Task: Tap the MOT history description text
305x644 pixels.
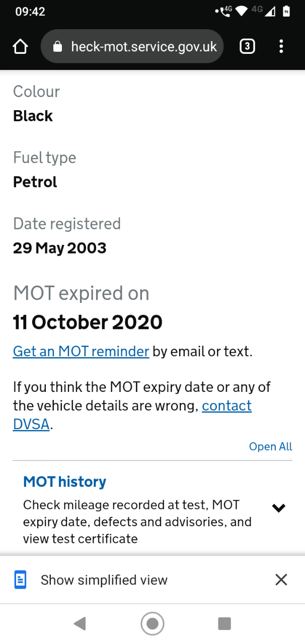Action: click(137, 522)
